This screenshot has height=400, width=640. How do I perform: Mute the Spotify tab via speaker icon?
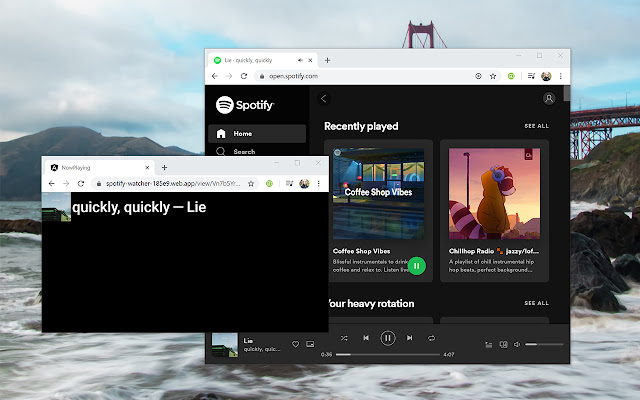300,60
